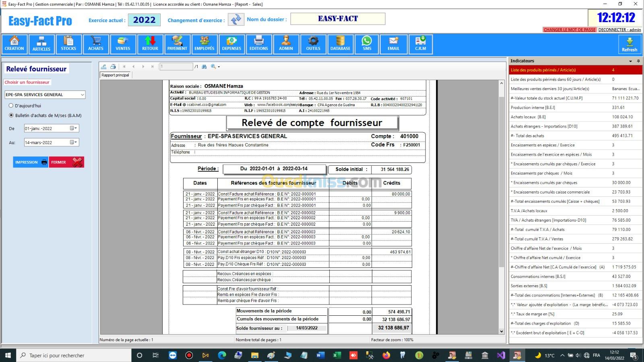Image resolution: width=644 pixels, height=362 pixels.
Task: Click the print icon in report toolbar
Action: click(x=113, y=67)
